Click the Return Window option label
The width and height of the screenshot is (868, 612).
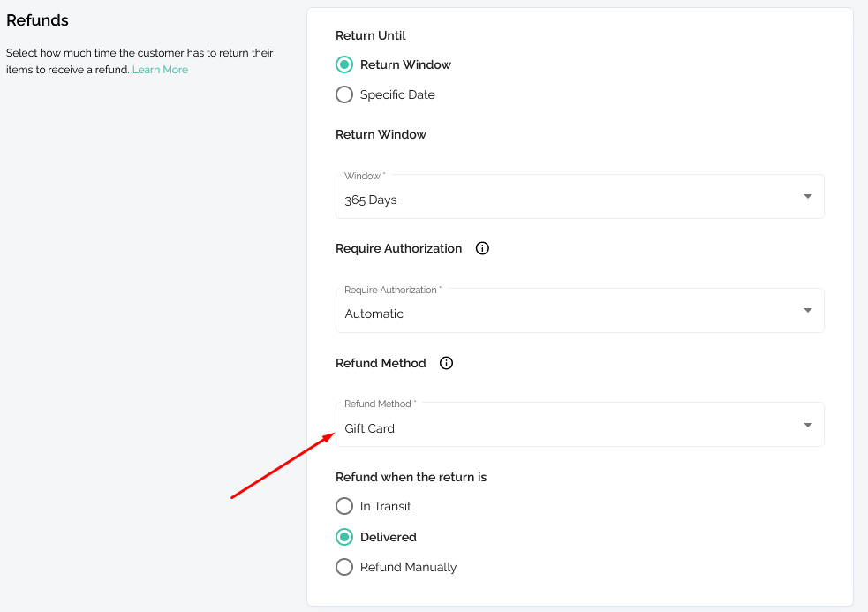pyautogui.click(x=405, y=64)
